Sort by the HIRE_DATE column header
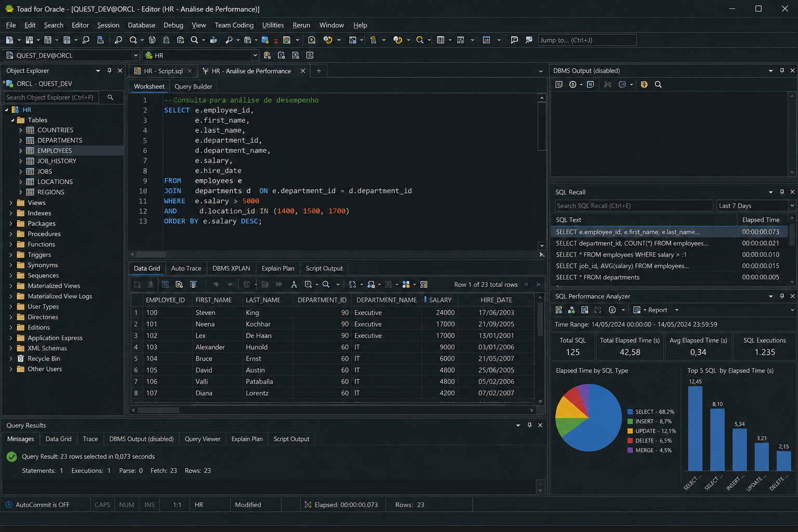 pyautogui.click(x=496, y=300)
